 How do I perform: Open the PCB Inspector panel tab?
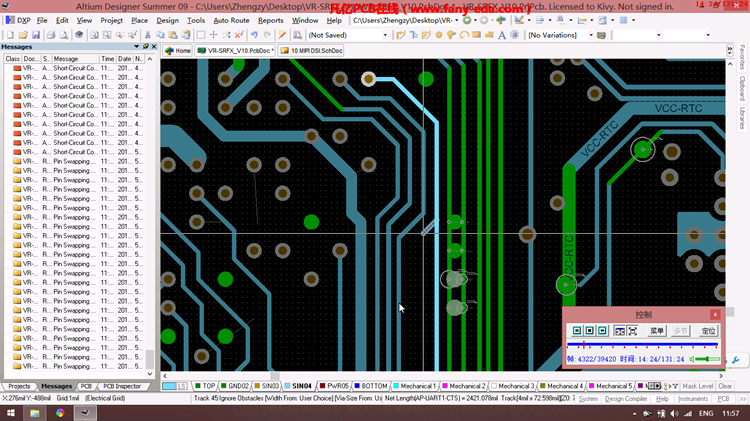(x=122, y=386)
